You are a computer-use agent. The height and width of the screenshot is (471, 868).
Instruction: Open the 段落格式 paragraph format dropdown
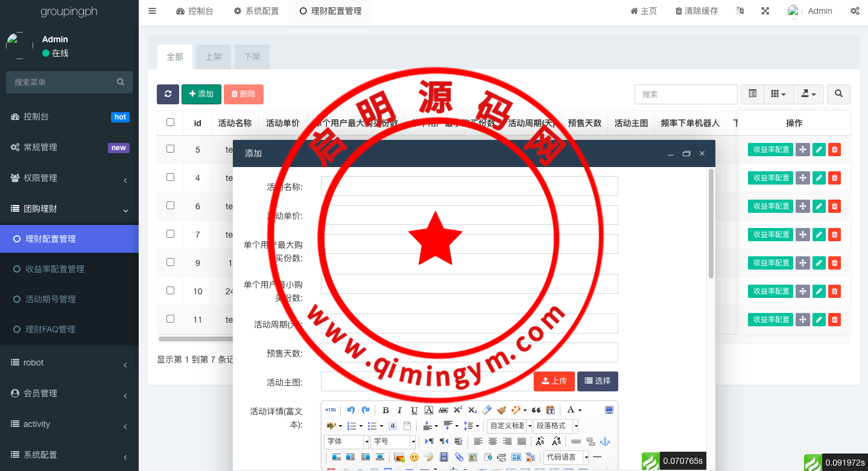coord(556,426)
